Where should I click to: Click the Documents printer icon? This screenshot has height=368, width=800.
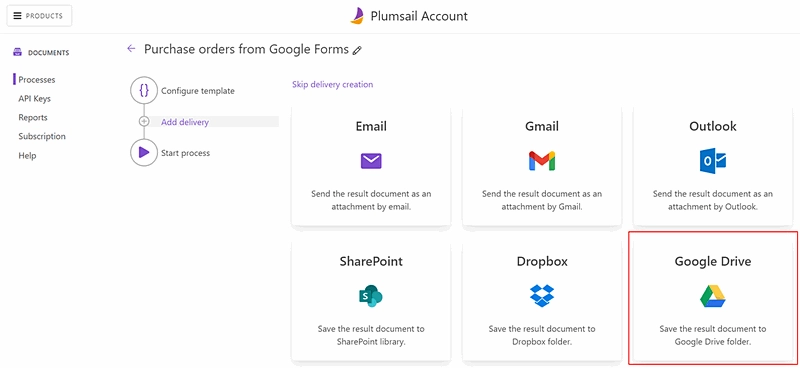pos(18,53)
